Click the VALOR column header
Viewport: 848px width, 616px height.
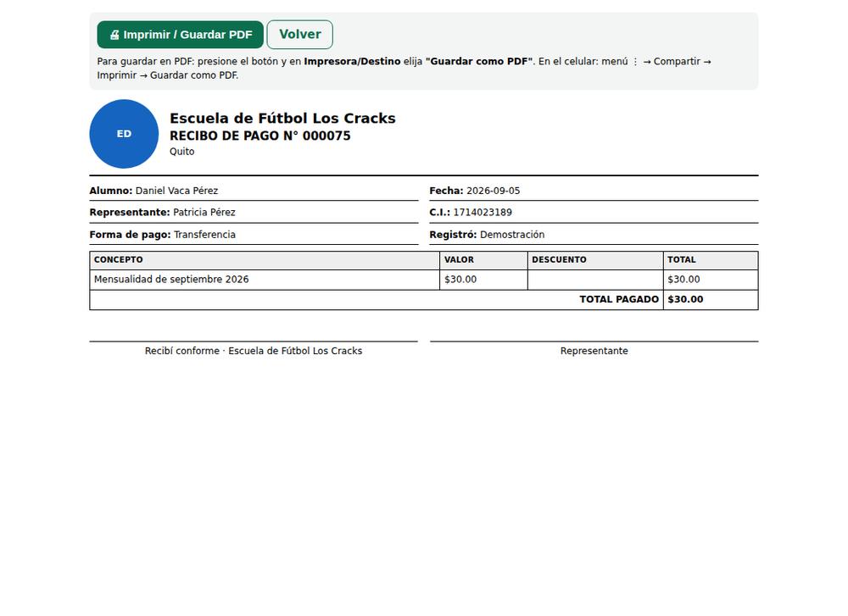tap(483, 260)
